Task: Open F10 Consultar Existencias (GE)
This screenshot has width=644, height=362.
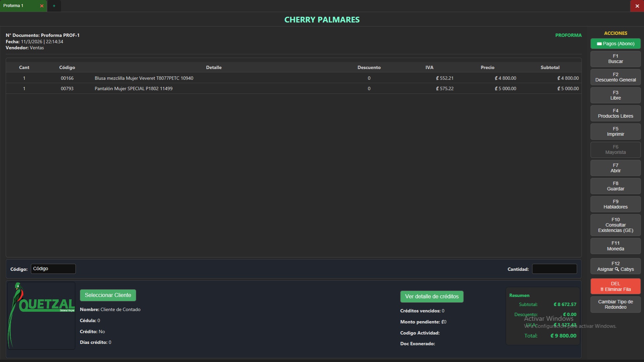Action: [x=615, y=225]
